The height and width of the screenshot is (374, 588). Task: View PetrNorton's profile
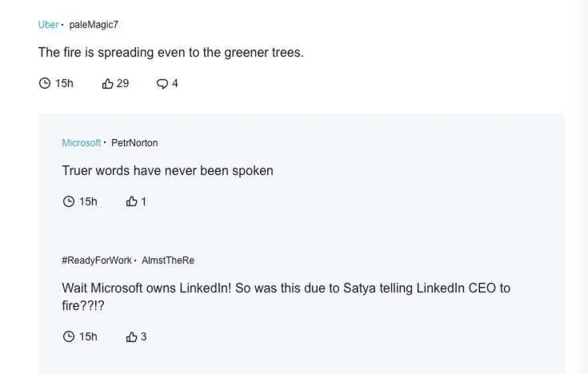point(134,143)
